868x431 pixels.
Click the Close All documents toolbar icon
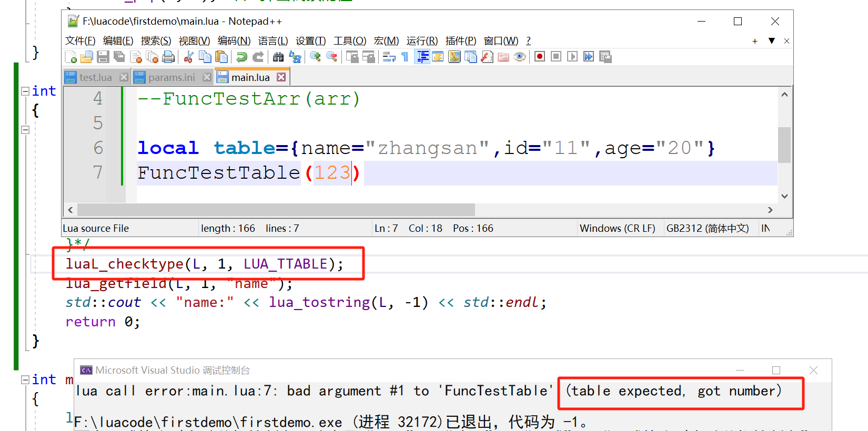pos(153,57)
